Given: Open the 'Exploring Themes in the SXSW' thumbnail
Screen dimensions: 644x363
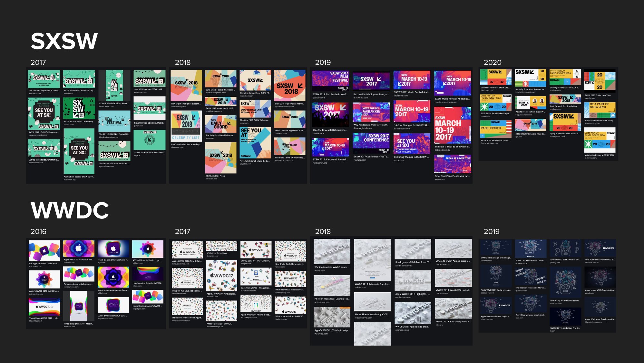Looking at the screenshot, I should point(412,144).
